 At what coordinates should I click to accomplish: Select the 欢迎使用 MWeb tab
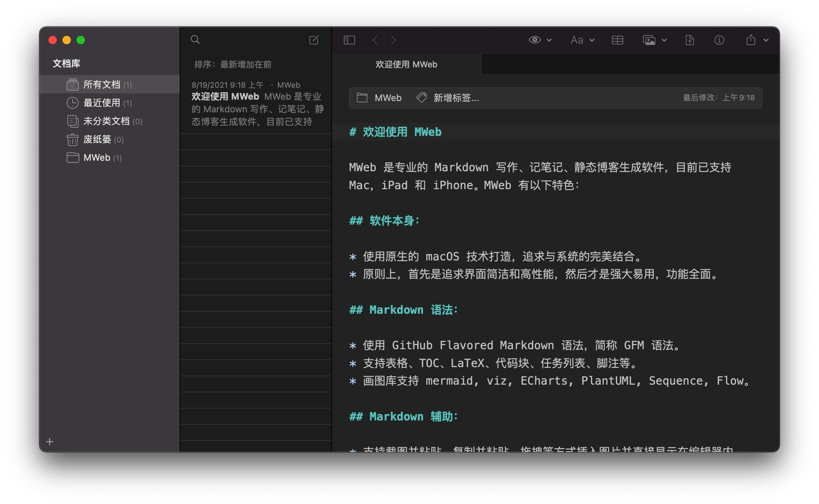click(x=406, y=64)
